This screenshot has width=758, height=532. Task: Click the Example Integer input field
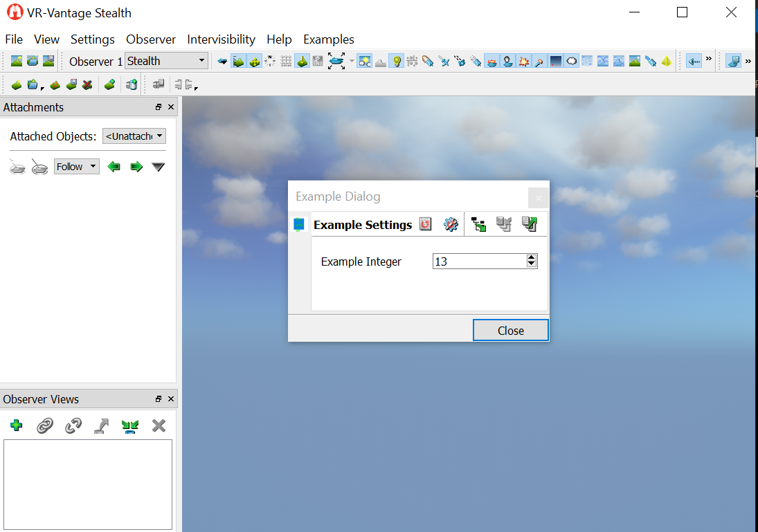tap(478, 262)
